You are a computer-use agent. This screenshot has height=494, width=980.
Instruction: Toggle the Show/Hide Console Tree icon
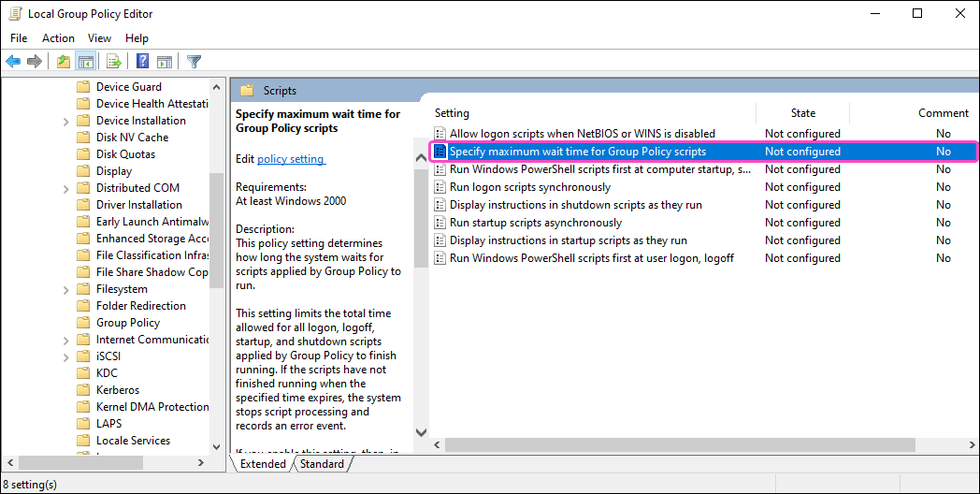point(86,61)
